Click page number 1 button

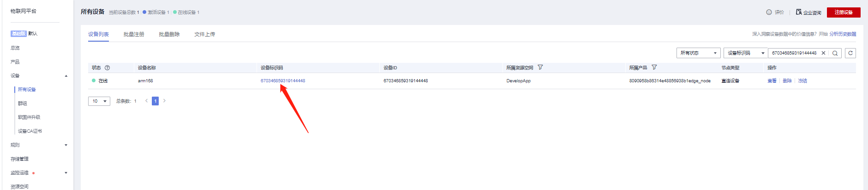coord(156,101)
